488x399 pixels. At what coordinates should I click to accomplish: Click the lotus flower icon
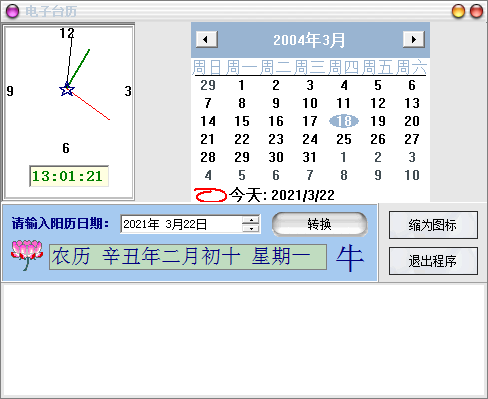[27, 255]
